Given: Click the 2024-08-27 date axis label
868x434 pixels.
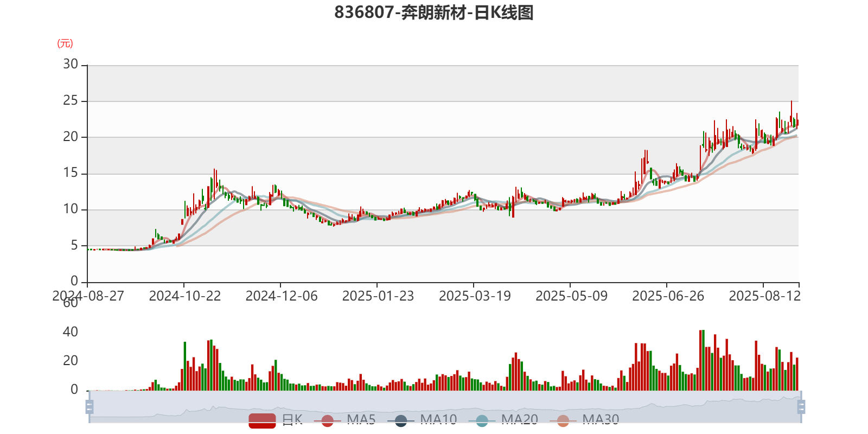Looking at the screenshot, I should point(88,296).
